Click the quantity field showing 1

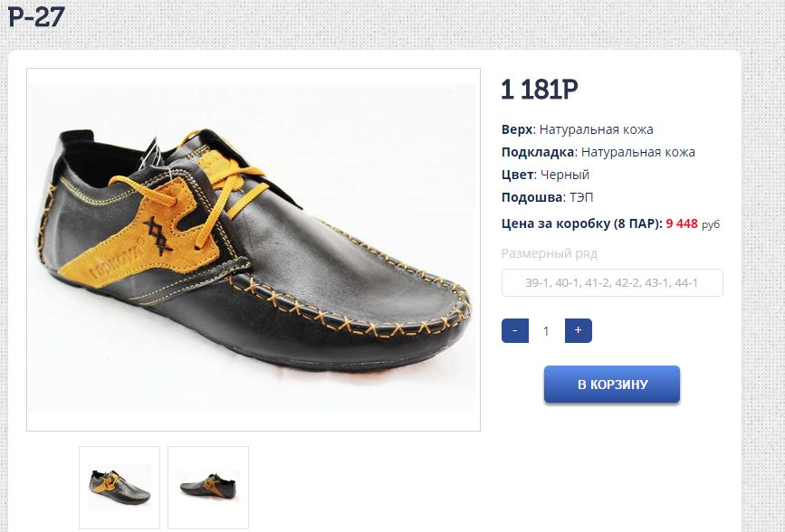[546, 331]
